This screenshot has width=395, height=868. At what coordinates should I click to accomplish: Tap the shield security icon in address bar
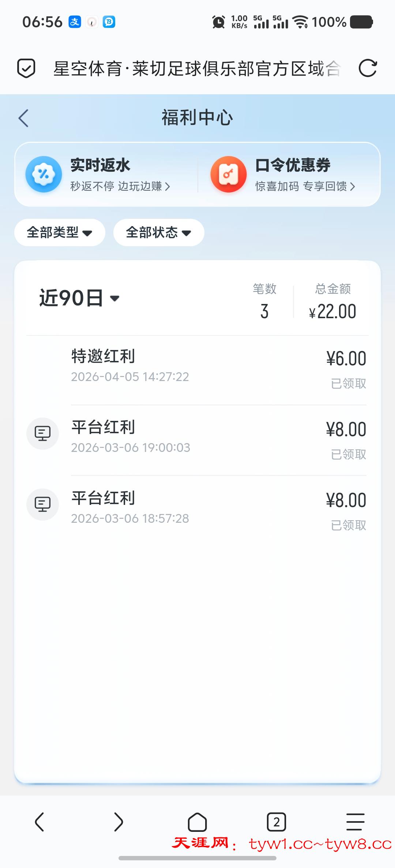[x=26, y=68]
